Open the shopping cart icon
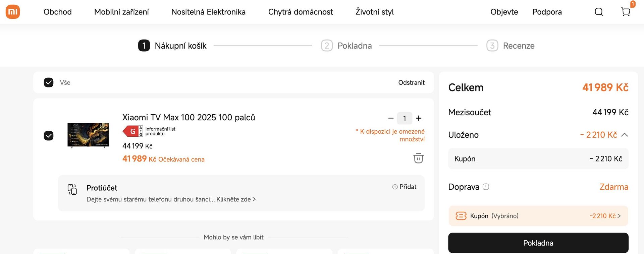The image size is (644, 254). point(626,12)
